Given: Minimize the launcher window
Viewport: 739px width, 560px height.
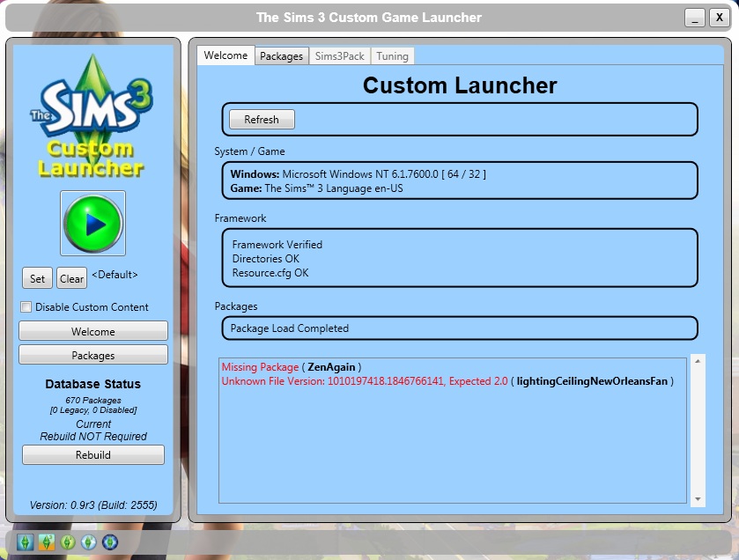Looking at the screenshot, I should [x=695, y=18].
